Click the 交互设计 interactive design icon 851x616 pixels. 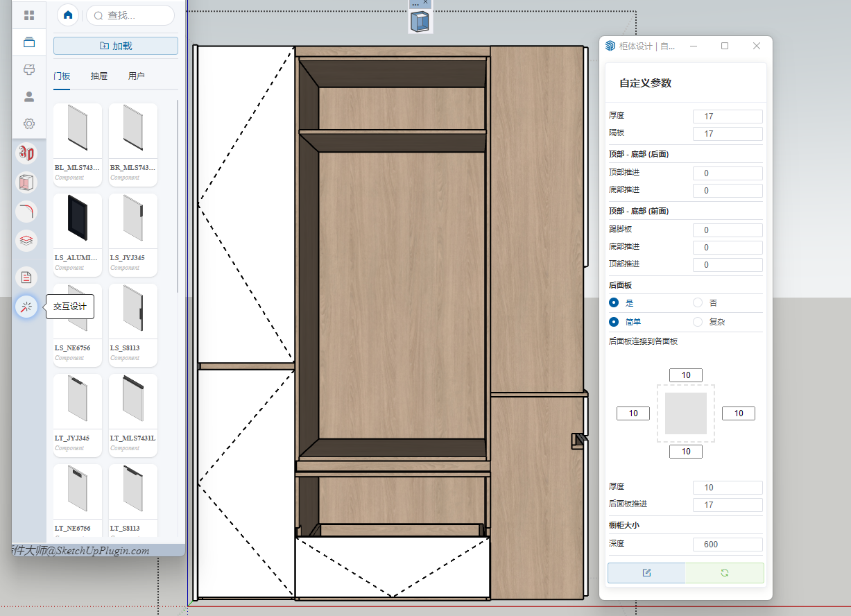(x=26, y=307)
